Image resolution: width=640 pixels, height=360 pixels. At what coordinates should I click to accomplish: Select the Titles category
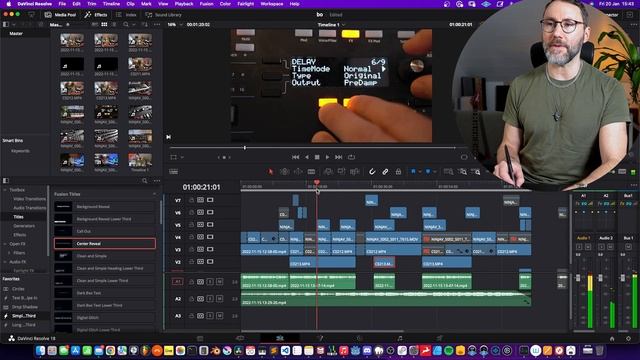[x=18, y=217]
